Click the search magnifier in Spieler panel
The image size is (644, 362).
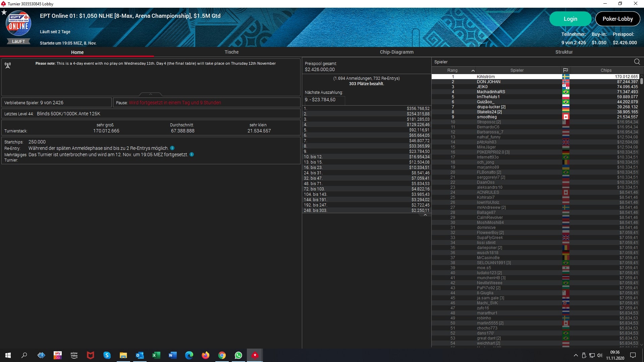(637, 62)
